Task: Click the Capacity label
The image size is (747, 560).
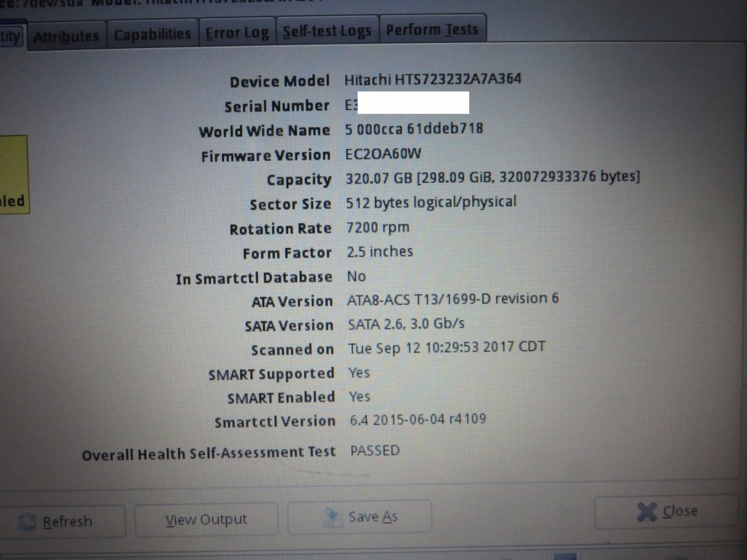Action: coord(298,180)
